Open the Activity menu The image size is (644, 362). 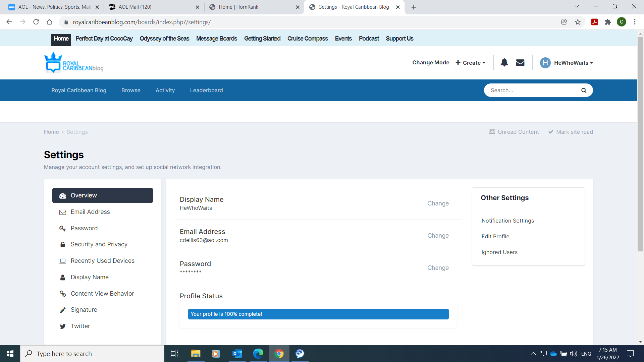165,90
